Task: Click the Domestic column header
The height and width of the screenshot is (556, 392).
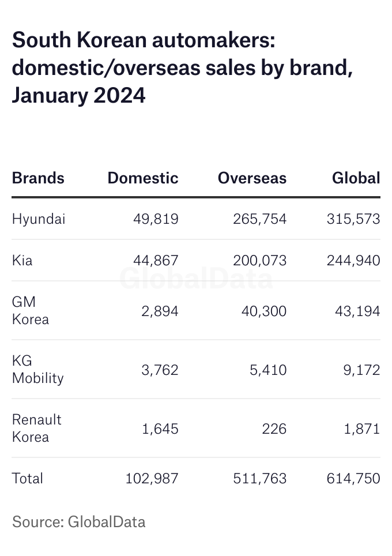Action: [143, 178]
